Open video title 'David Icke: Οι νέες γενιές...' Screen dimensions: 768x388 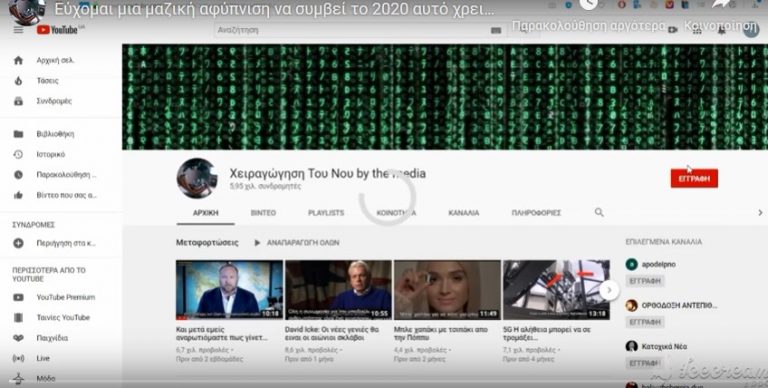[332, 334]
